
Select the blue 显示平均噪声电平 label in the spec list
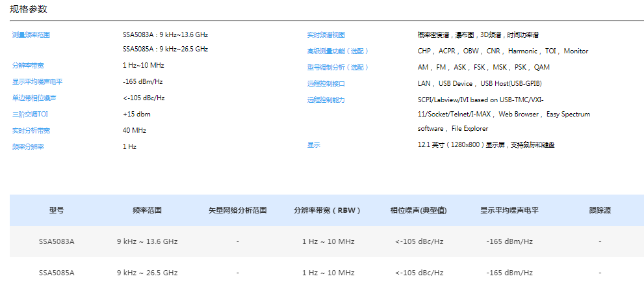(38, 82)
